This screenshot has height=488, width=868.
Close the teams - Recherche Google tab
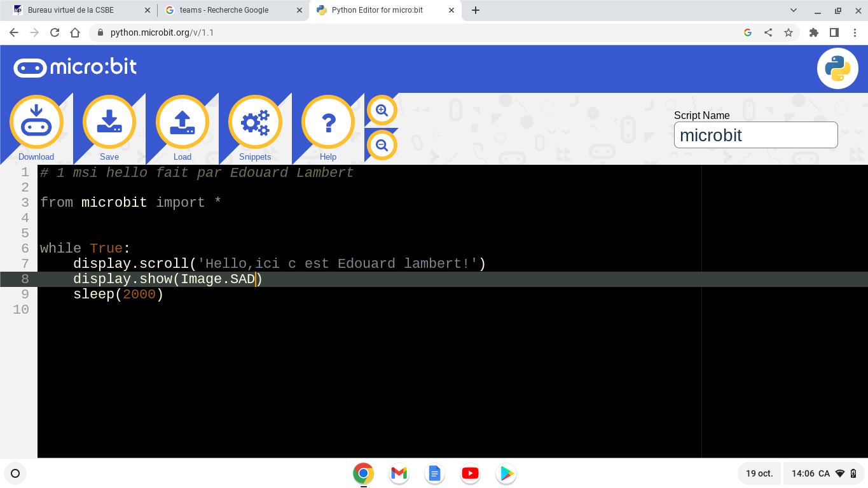300,10
